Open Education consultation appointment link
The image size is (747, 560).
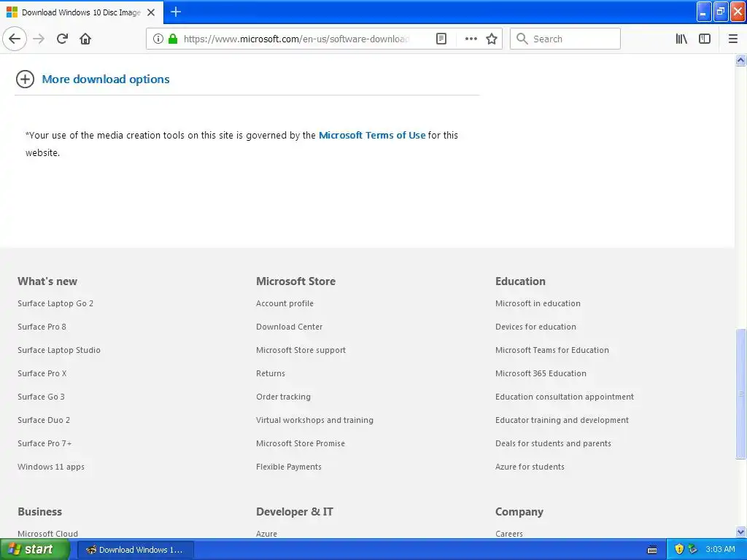pyautogui.click(x=565, y=397)
